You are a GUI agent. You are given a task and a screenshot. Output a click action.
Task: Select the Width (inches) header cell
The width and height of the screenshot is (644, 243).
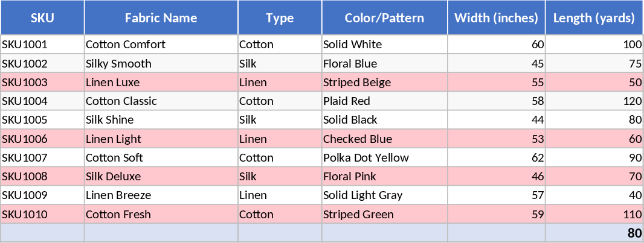pyautogui.click(x=496, y=18)
